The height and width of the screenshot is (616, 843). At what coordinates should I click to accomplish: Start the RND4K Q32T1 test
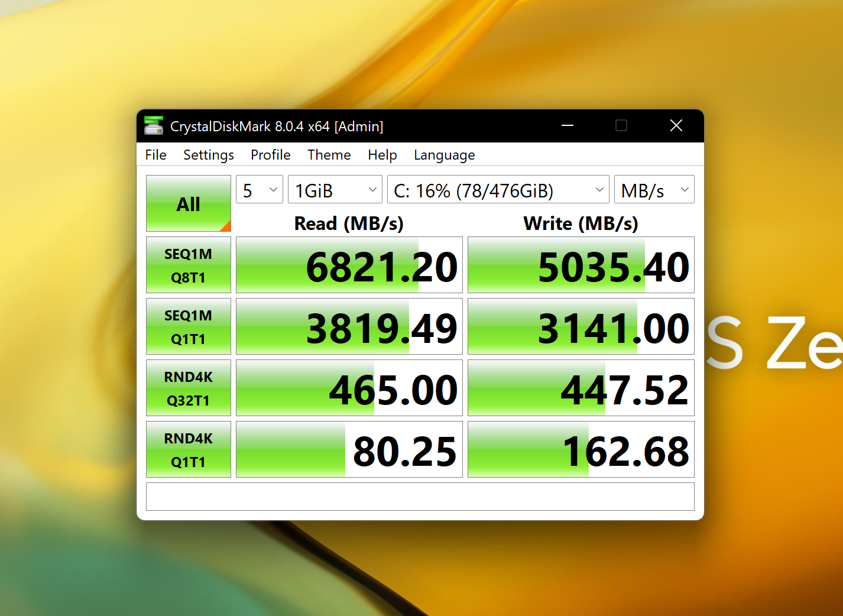coord(189,388)
